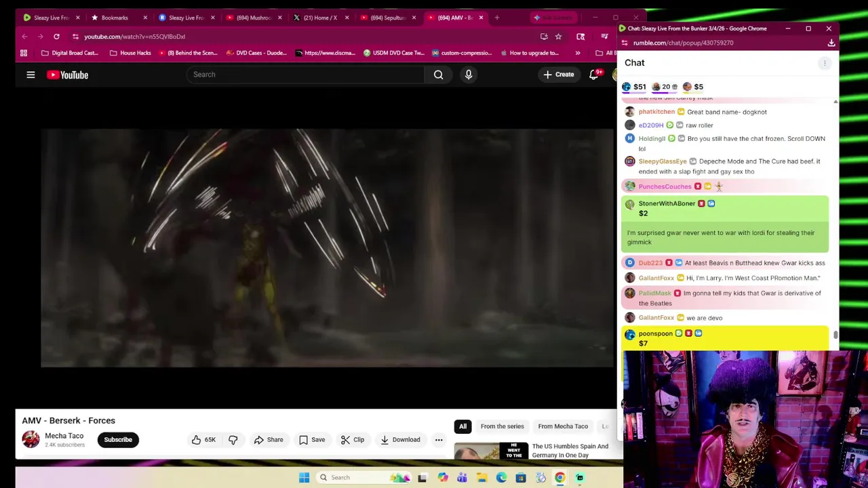Open Google Chrome from taskbar
Screen dimensions: 868x488
point(560,477)
